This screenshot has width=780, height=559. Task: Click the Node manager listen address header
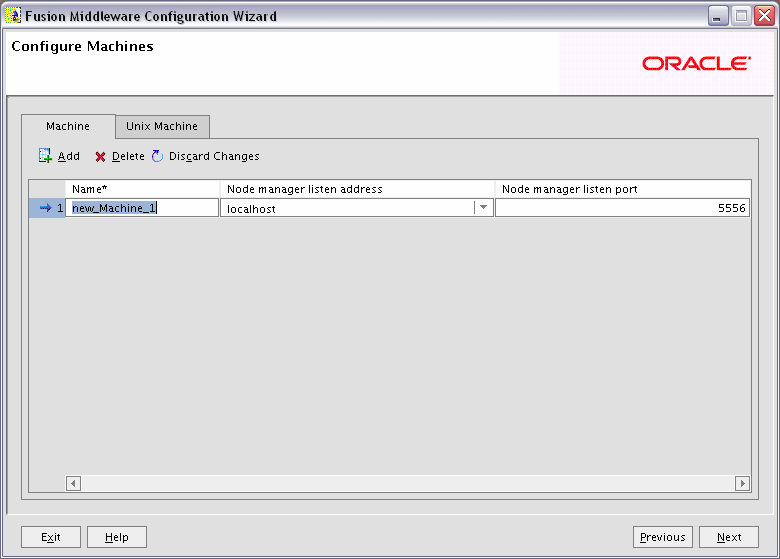[x=357, y=189]
